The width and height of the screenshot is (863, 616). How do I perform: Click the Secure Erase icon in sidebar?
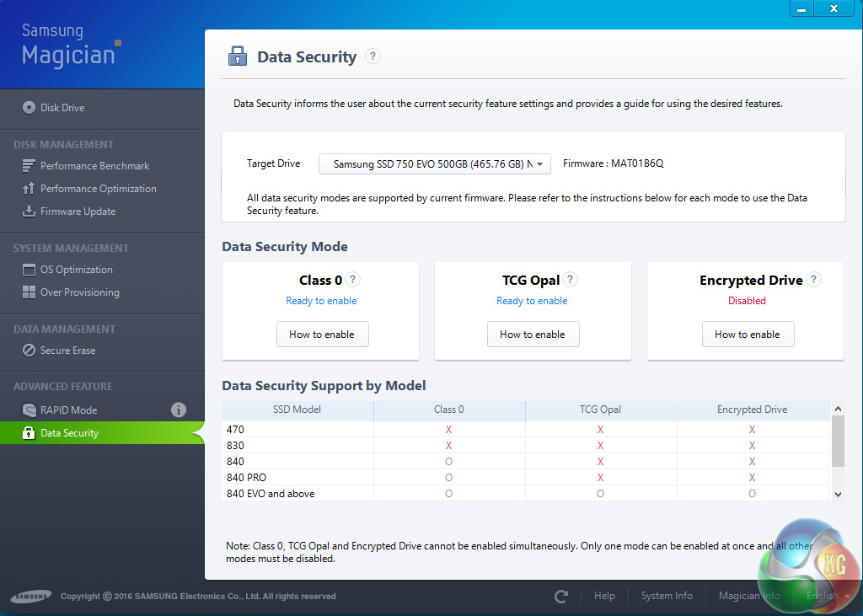(x=29, y=351)
